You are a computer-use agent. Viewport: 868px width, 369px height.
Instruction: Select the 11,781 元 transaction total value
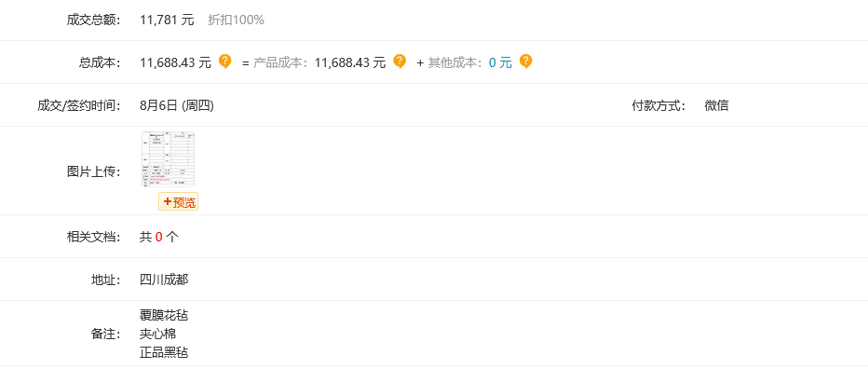[168, 20]
